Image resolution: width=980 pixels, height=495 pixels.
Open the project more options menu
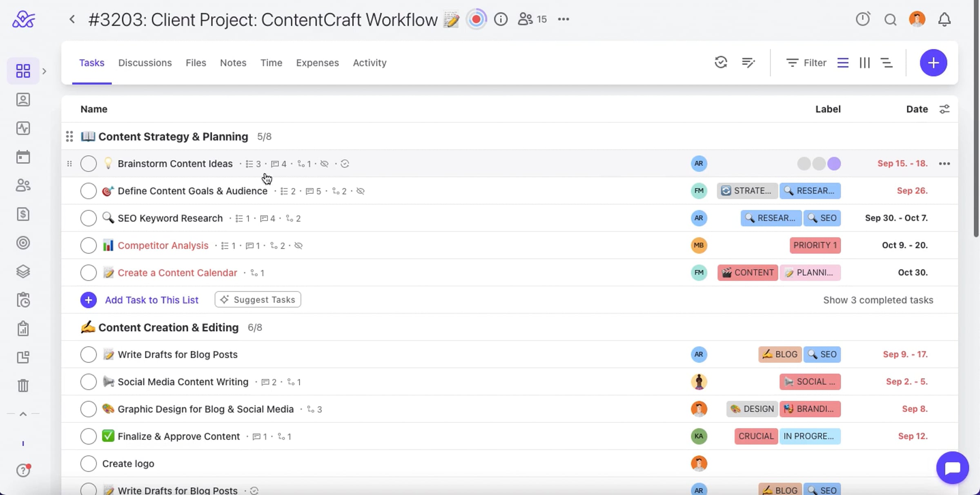563,19
